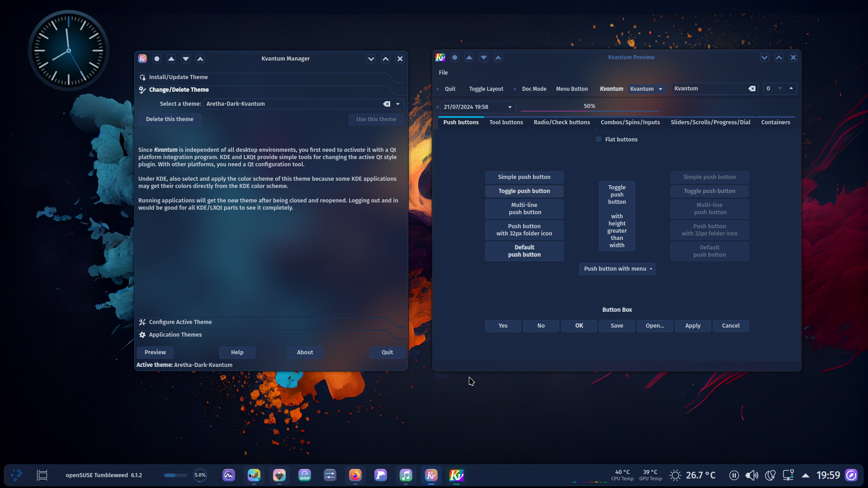868x488 pixels.
Task: Launch Firefox from the taskbar
Action: [x=355, y=475]
